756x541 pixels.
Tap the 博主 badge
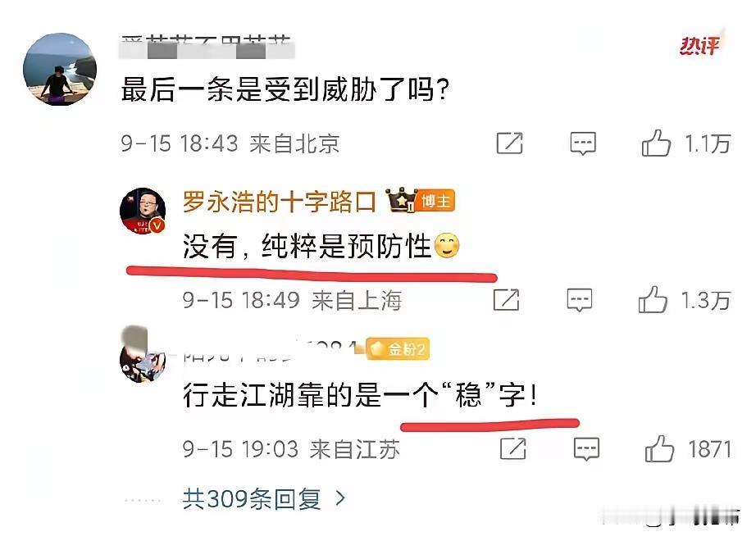click(x=435, y=201)
